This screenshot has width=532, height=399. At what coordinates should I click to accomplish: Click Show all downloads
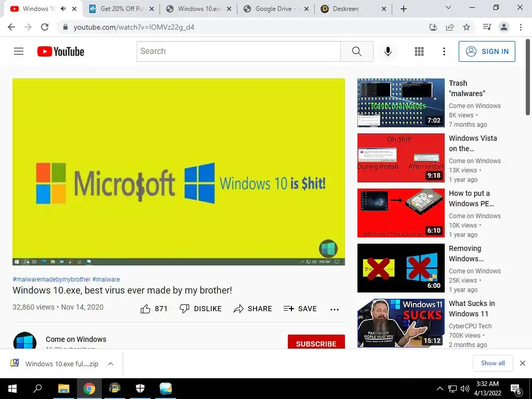click(493, 363)
